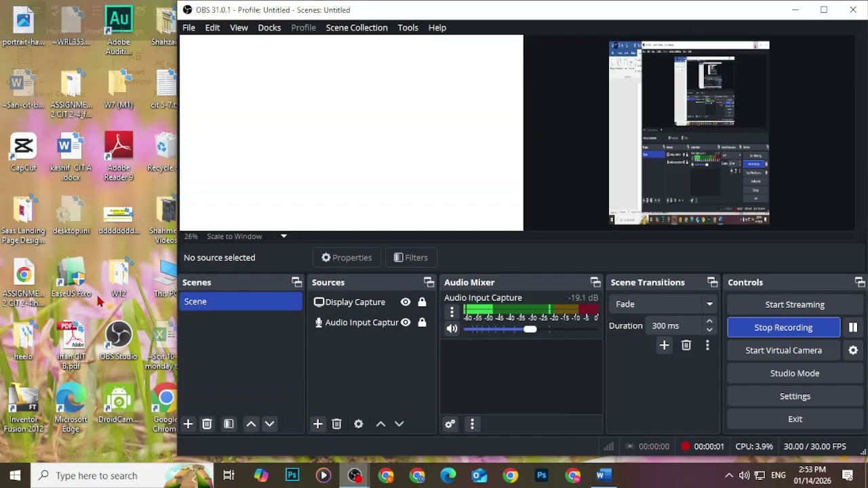Delete selected source with trash icon
868x488 pixels.
click(x=336, y=424)
